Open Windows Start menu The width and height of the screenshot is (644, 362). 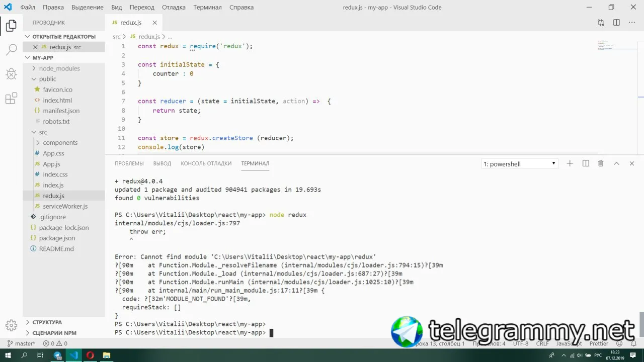tap(9, 355)
